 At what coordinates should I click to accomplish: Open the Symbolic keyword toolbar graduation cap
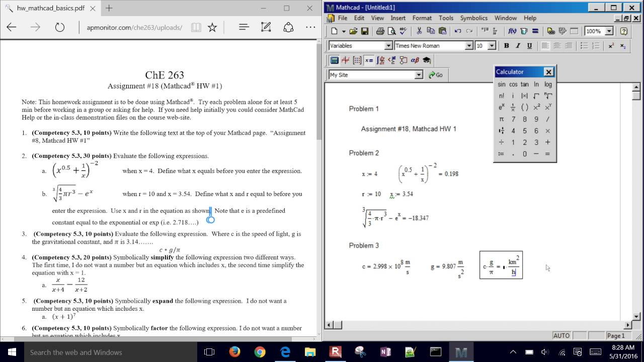pyautogui.click(x=427, y=60)
